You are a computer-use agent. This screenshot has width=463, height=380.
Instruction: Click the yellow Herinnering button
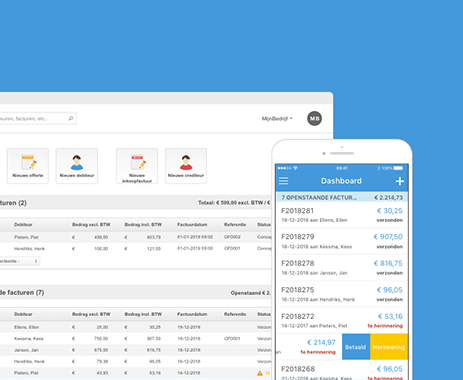pos(389,347)
